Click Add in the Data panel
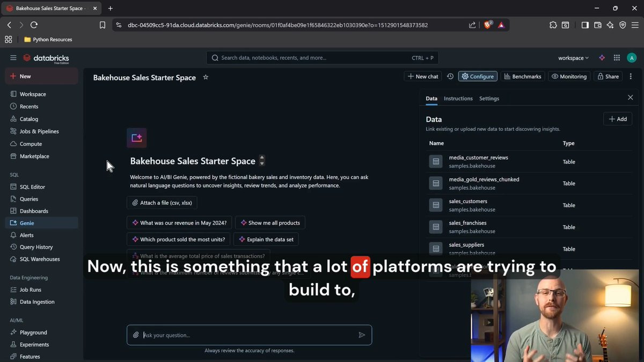 [x=618, y=119]
